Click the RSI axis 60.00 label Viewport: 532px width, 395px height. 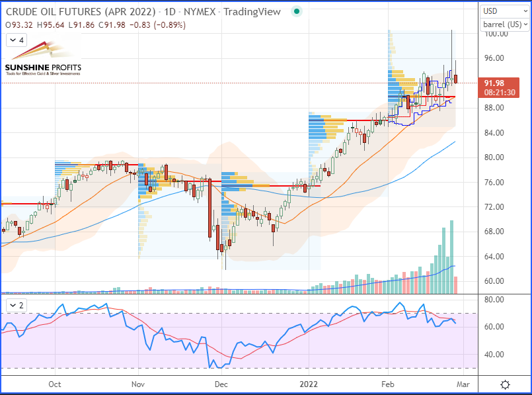[x=494, y=327]
